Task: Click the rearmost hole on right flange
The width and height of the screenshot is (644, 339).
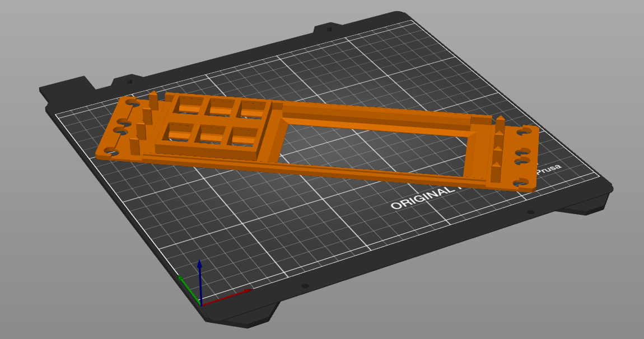Action: [x=525, y=132]
